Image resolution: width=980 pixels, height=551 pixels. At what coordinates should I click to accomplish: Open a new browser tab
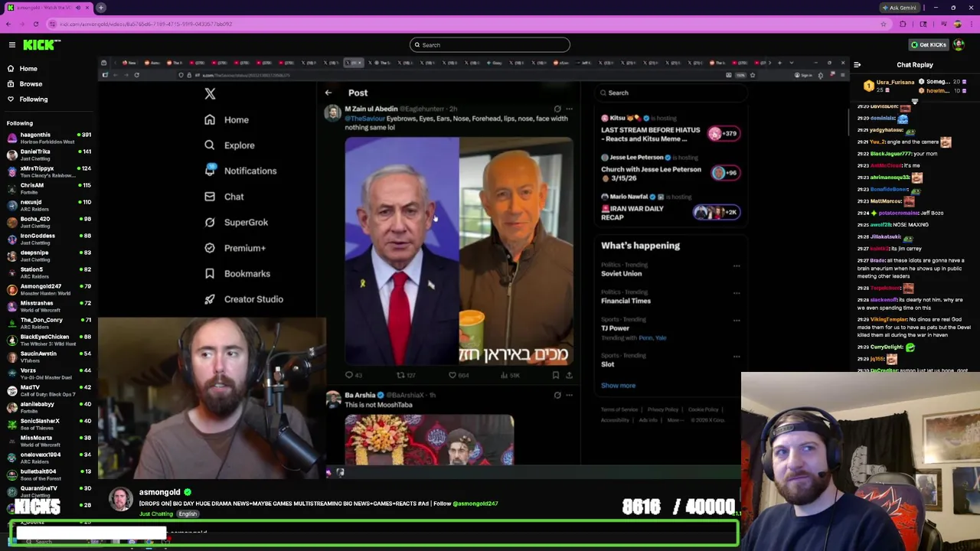[101, 8]
